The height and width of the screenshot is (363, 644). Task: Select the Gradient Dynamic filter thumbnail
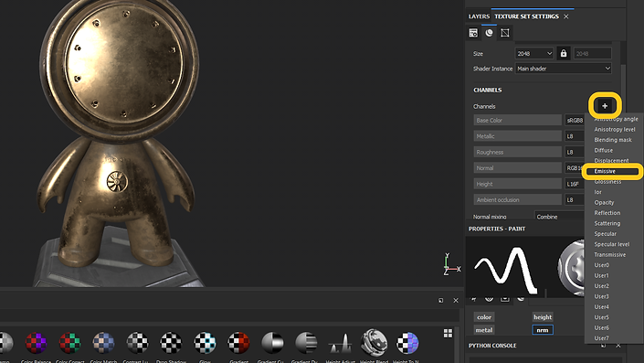tap(306, 343)
